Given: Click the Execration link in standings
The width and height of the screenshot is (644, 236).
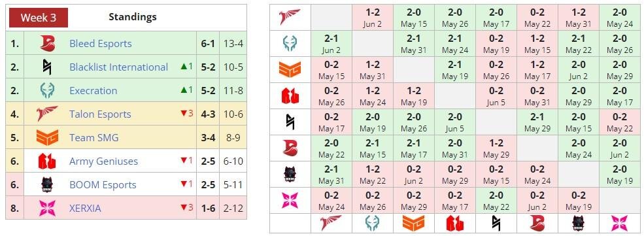Looking at the screenshot, I should [93, 90].
